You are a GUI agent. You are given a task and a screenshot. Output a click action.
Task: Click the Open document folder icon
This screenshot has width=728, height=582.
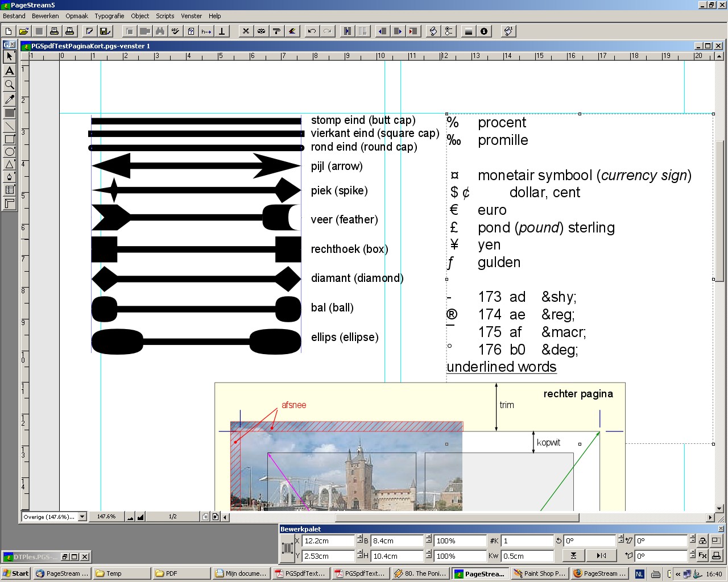(23, 31)
